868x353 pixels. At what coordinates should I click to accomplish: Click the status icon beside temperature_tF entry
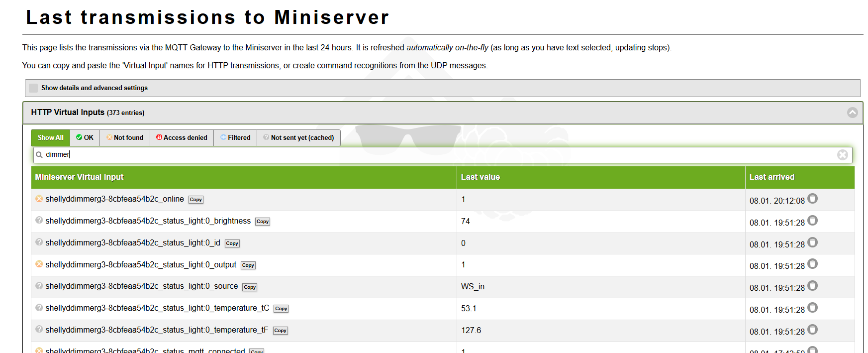(x=39, y=329)
